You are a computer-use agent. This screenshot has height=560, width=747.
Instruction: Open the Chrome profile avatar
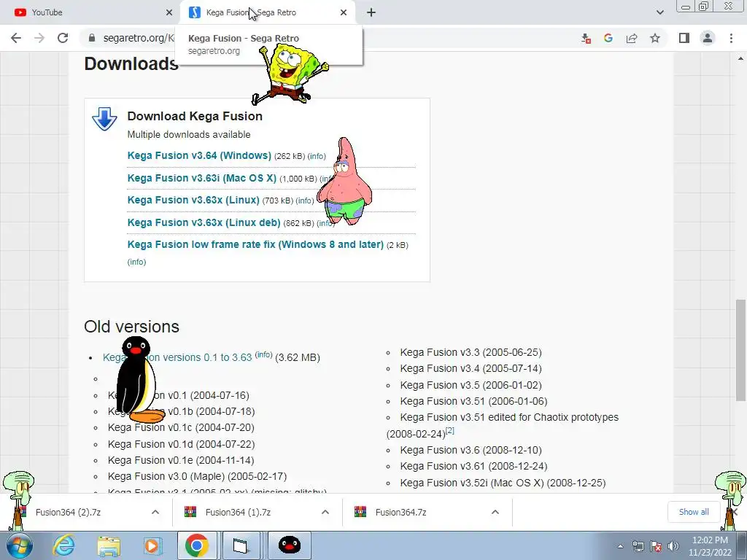[x=708, y=38]
